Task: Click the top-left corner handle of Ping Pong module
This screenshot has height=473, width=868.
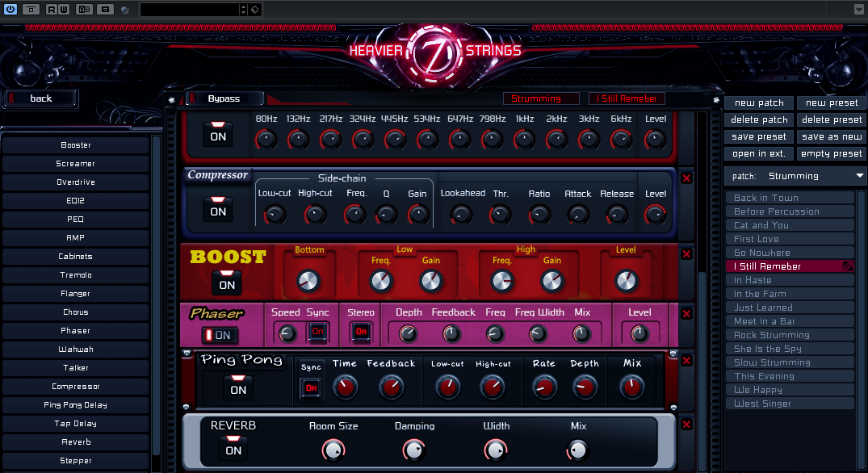Action: [x=187, y=353]
